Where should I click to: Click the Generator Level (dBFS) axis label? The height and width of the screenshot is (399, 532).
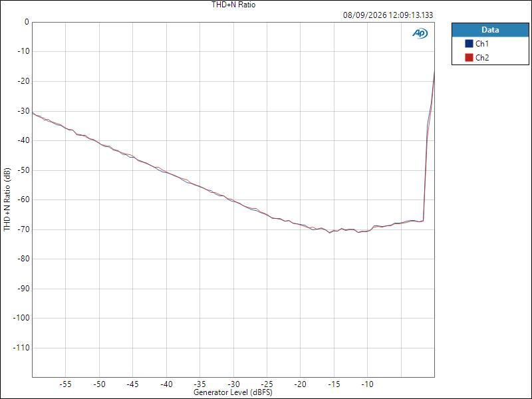coord(233,392)
